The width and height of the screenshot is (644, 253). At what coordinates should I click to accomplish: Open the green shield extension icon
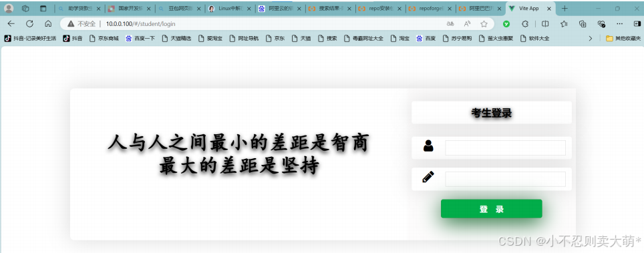click(x=506, y=24)
